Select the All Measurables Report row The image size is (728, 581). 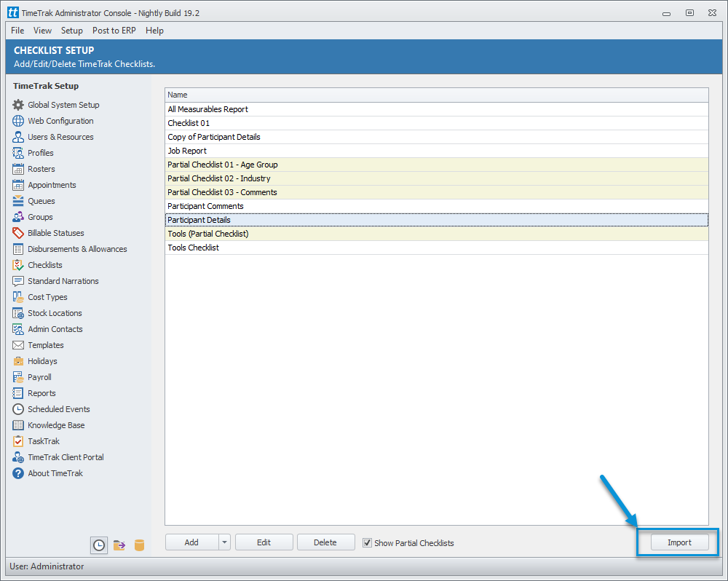(x=436, y=109)
